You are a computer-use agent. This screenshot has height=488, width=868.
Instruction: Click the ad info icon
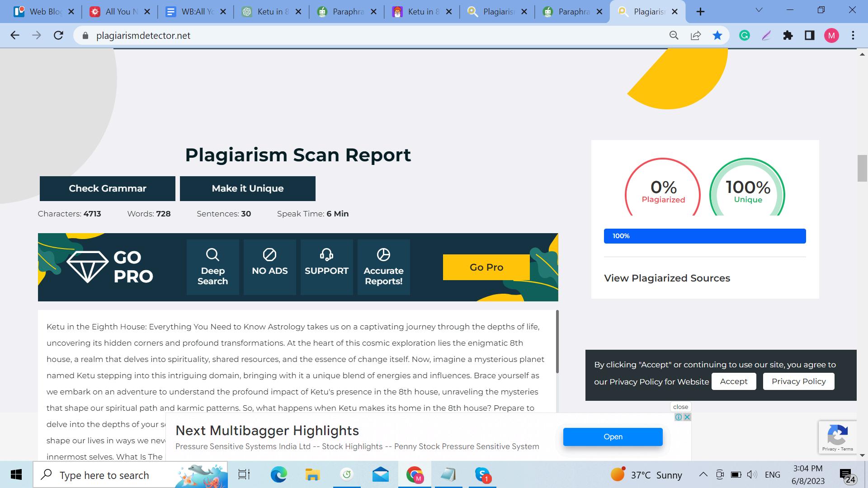pyautogui.click(x=679, y=417)
